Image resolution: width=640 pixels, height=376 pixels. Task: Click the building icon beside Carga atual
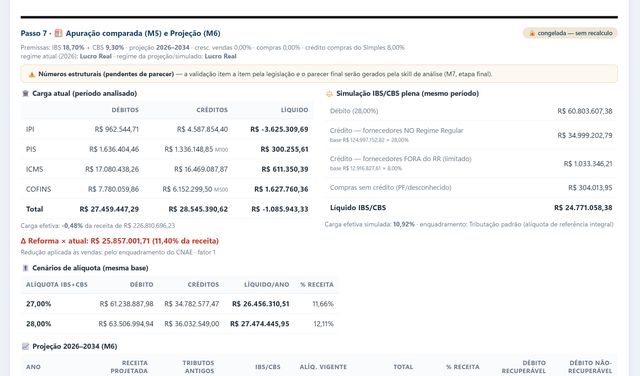[x=25, y=93]
